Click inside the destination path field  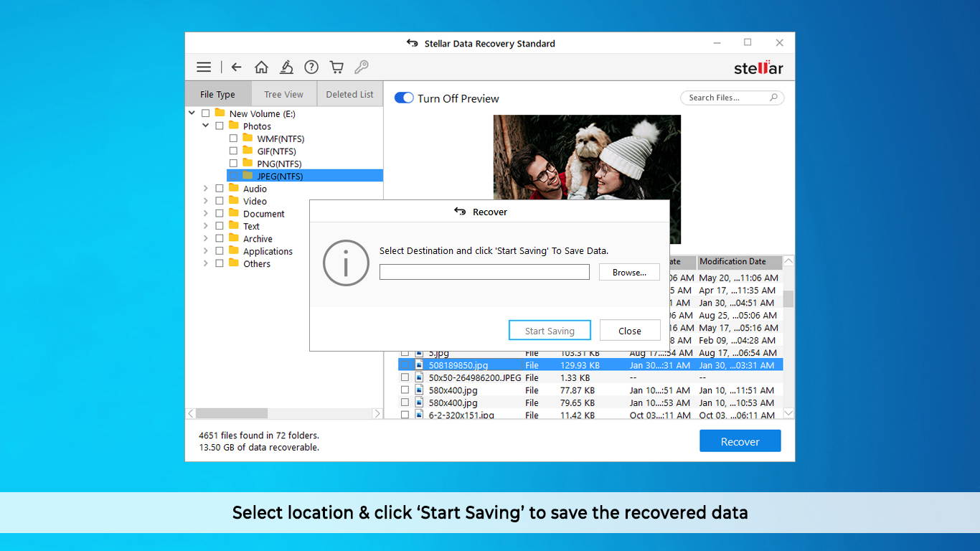coord(484,271)
